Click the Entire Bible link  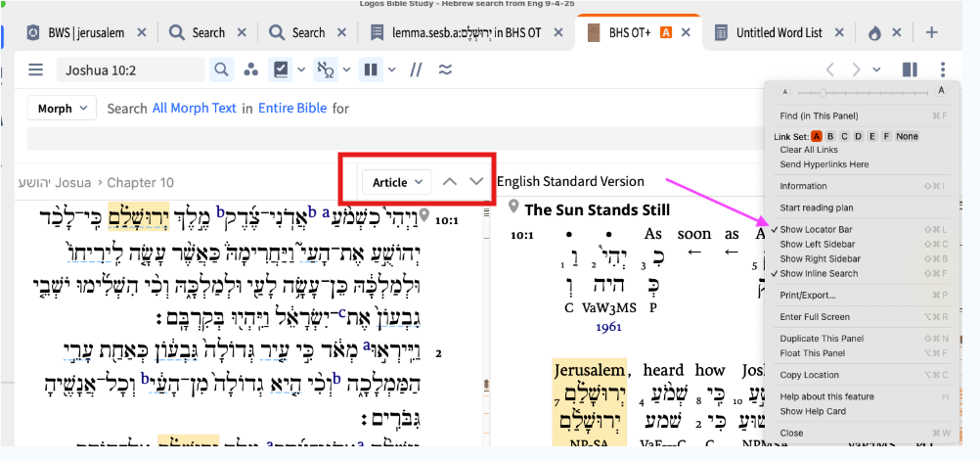(x=292, y=109)
